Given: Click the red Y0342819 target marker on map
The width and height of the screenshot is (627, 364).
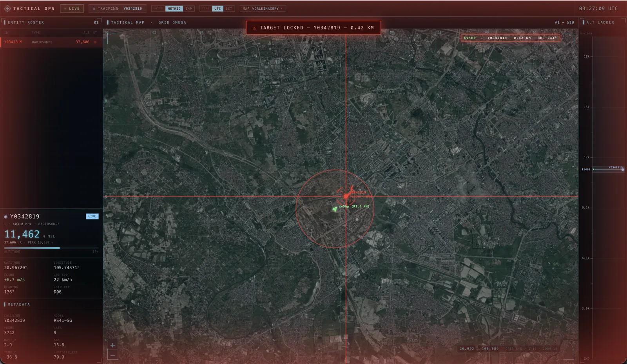Looking at the screenshot, I should [346, 196].
